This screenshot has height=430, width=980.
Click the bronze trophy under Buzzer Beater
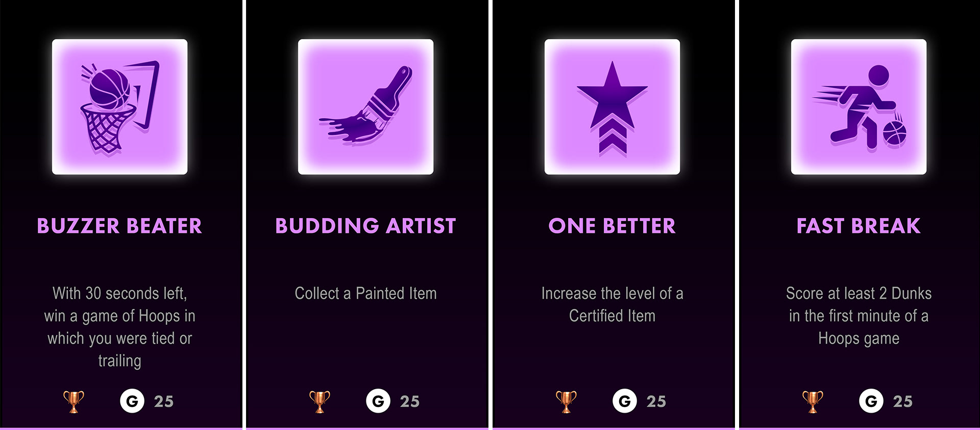73,401
